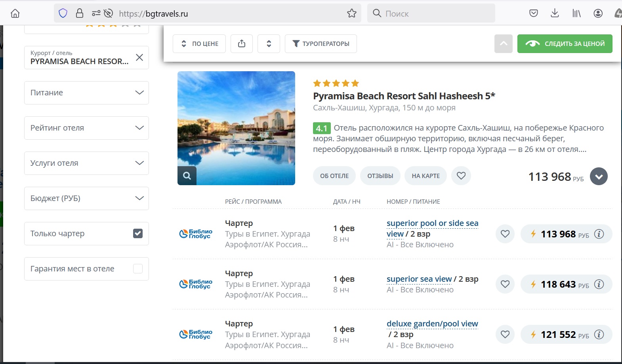Viewport: 622px width, 364px height.
Task: Collapse hotel offers with dark chevron button
Action: [599, 176]
